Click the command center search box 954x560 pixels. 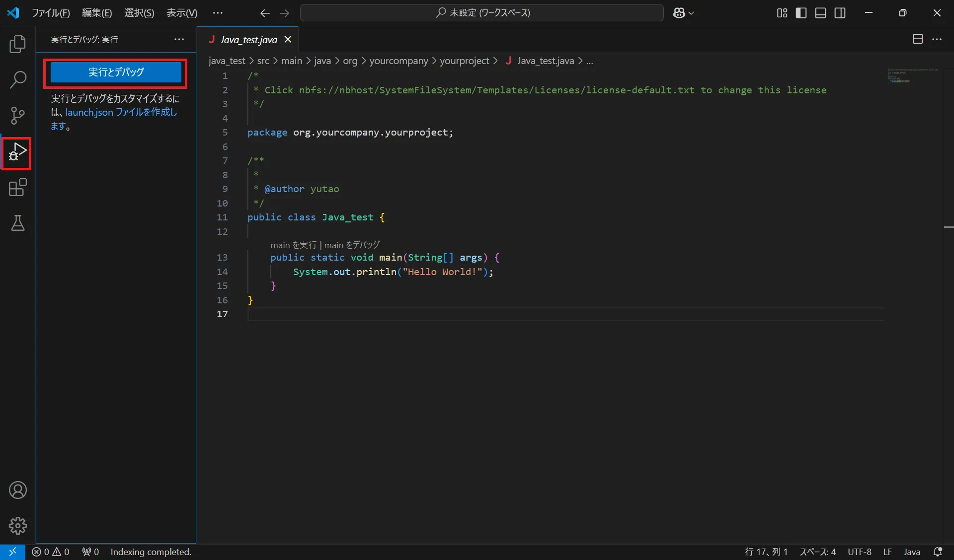click(481, 13)
